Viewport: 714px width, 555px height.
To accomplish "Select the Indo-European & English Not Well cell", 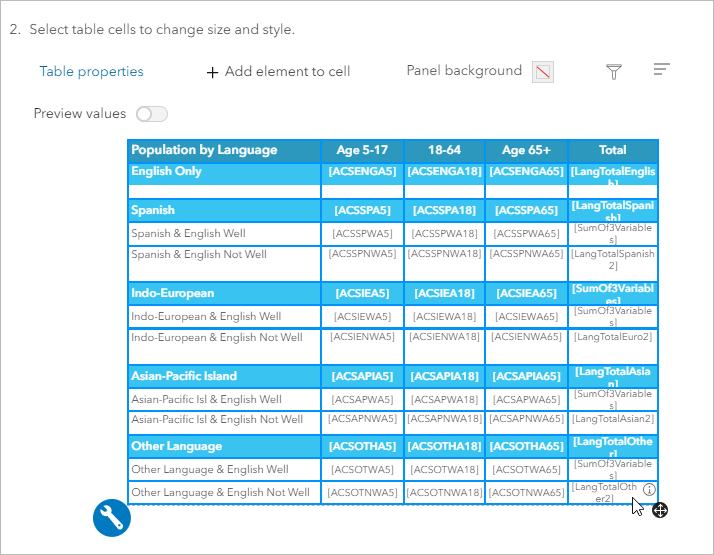I will click(x=224, y=346).
